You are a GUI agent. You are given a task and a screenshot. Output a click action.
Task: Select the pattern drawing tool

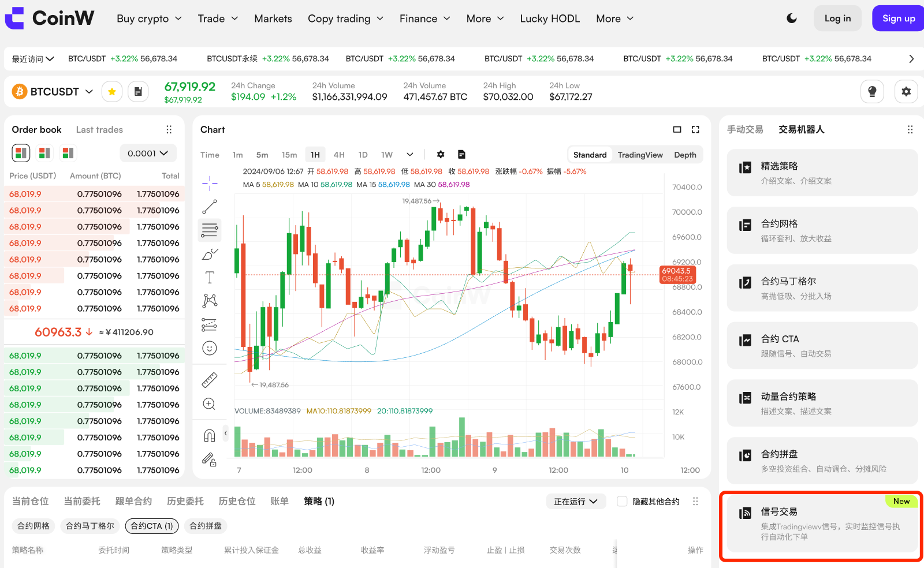210,300
